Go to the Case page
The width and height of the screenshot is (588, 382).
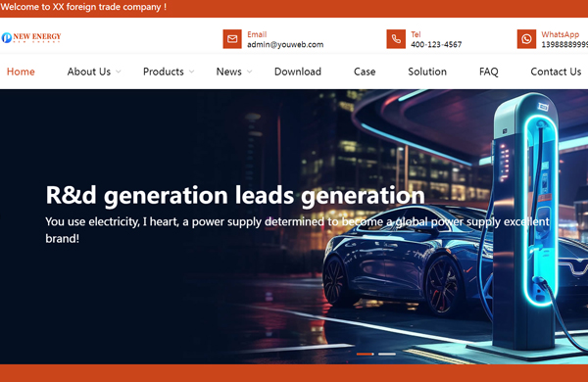click(x=365, y=72)
